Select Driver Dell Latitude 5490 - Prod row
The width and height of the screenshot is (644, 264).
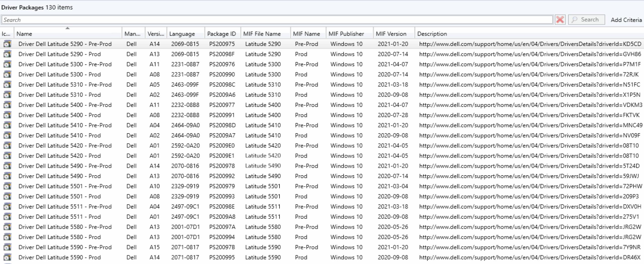click(x=60, y=176)
